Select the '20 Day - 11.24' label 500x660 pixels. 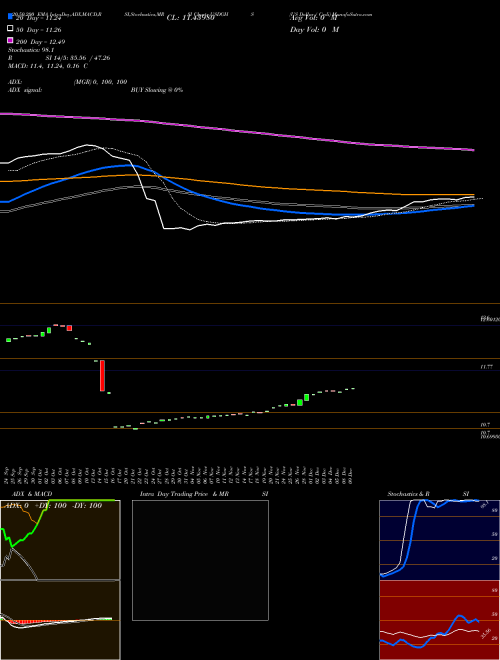point(39,18)
